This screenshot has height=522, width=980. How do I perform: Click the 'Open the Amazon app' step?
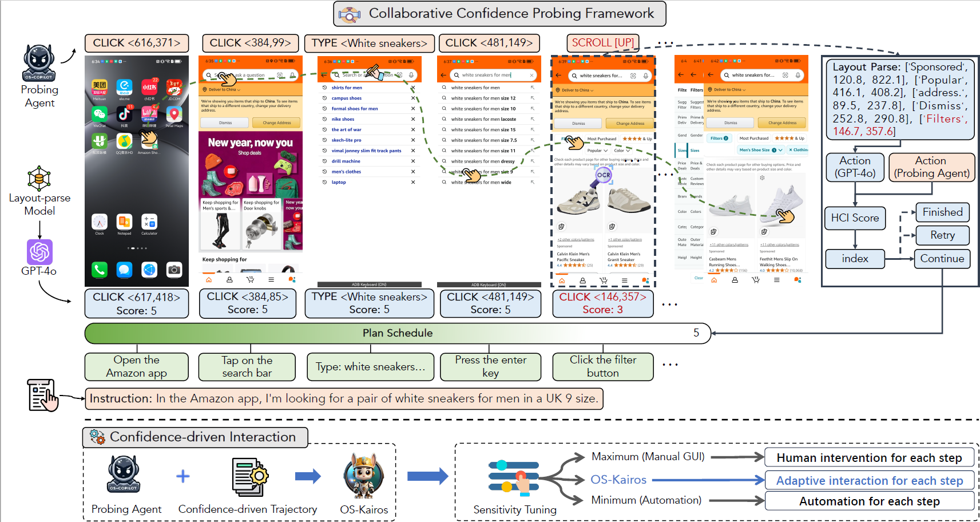(137, 367)
